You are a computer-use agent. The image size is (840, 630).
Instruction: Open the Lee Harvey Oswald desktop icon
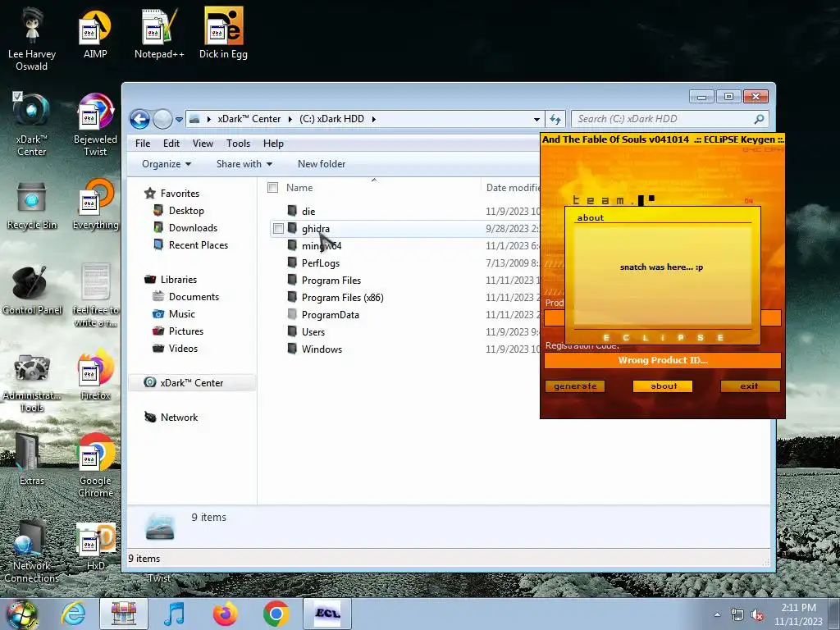[32, 39]
